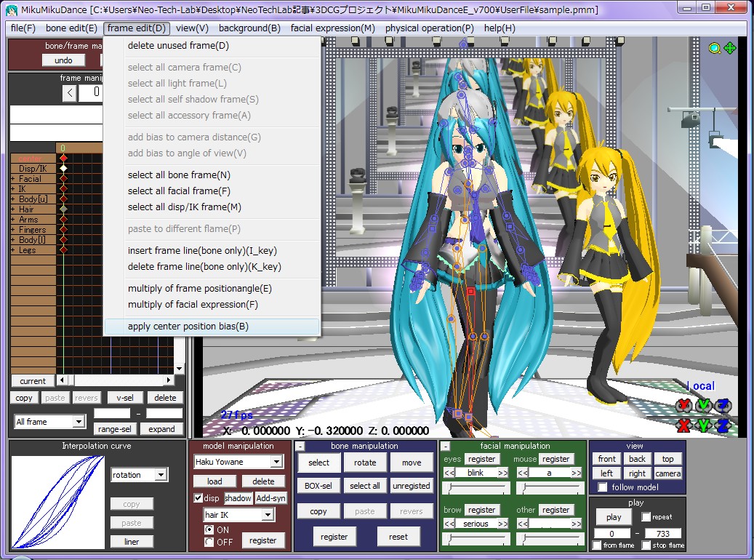Adjust the eyes blink slider
Screen dimensions: 754x560
476,488
